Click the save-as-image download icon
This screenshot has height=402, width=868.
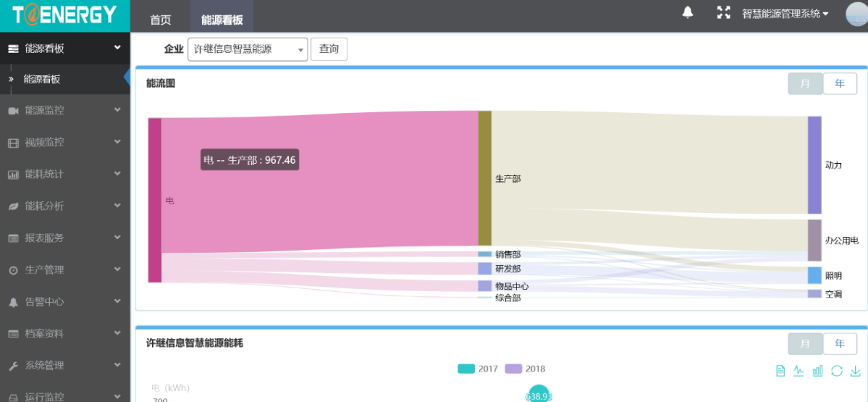855,371
